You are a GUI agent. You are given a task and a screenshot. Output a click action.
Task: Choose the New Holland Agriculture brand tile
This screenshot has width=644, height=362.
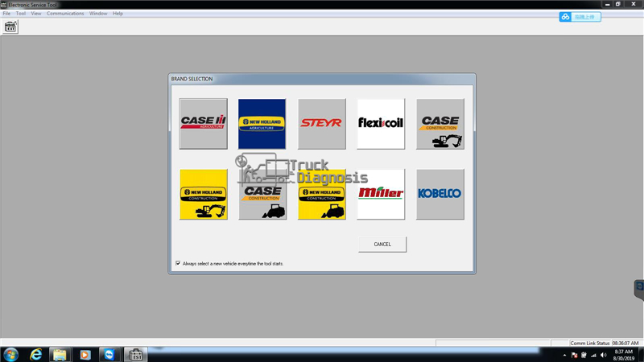pyautogui.click(x=262, y=124)
